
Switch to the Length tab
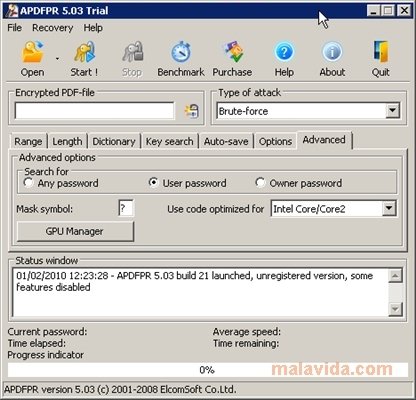click(67, 141)
